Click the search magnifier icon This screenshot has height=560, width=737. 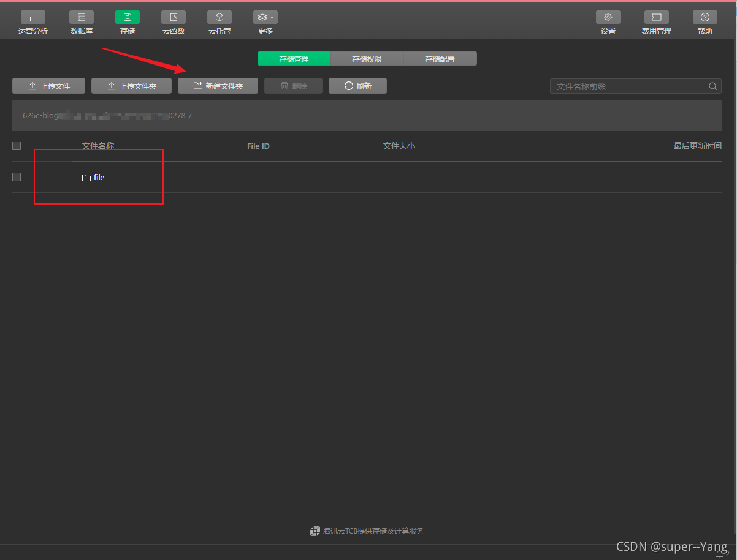(713, 86)
